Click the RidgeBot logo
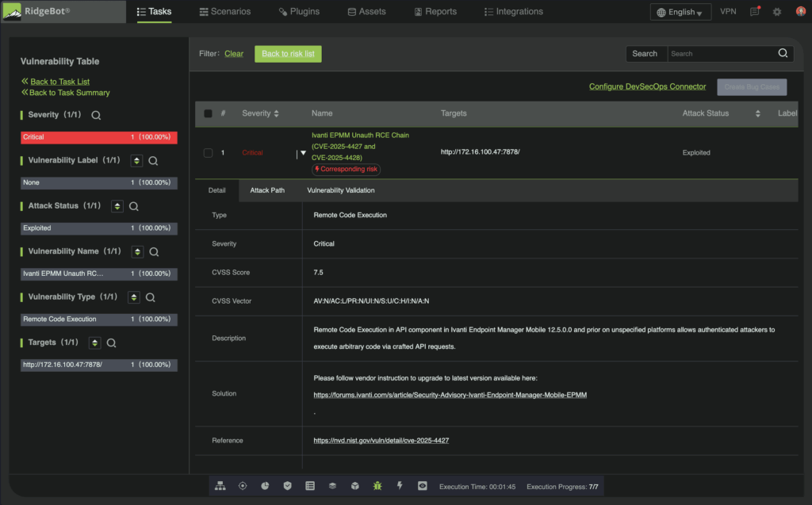The width and height of the screenshot is (812, 505). [36, 11]
